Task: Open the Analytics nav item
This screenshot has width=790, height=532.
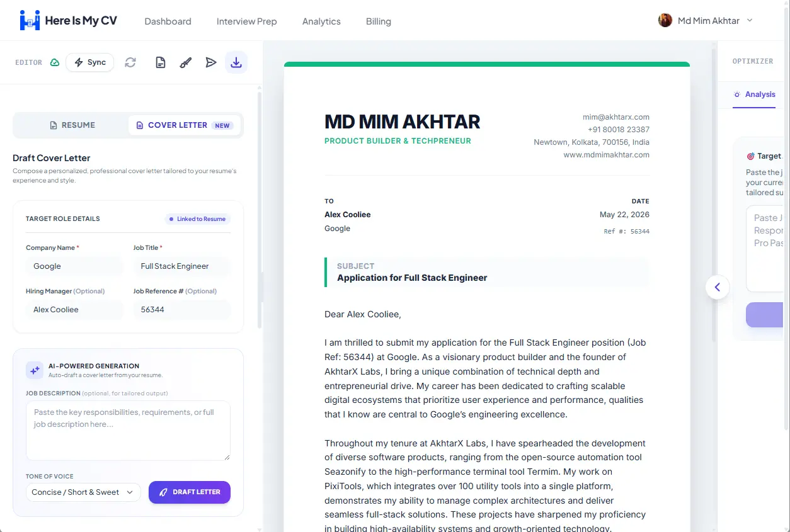Action: (321, 21)
